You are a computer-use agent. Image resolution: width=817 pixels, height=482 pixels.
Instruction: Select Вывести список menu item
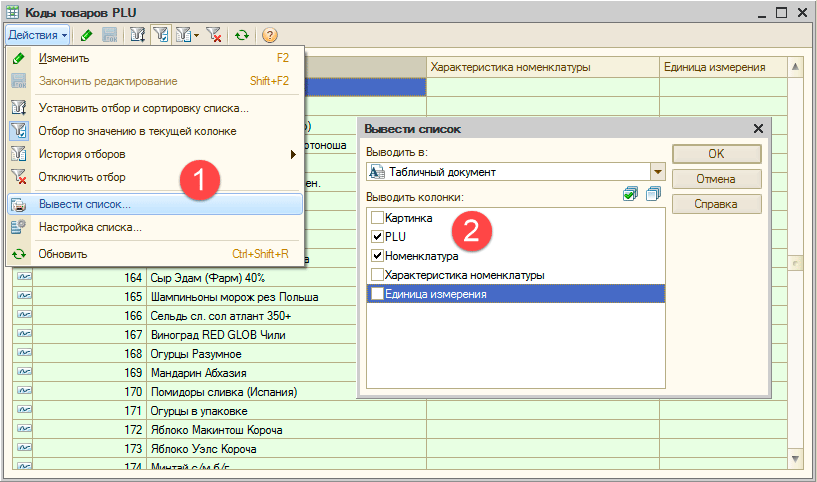tap(84, 204)
